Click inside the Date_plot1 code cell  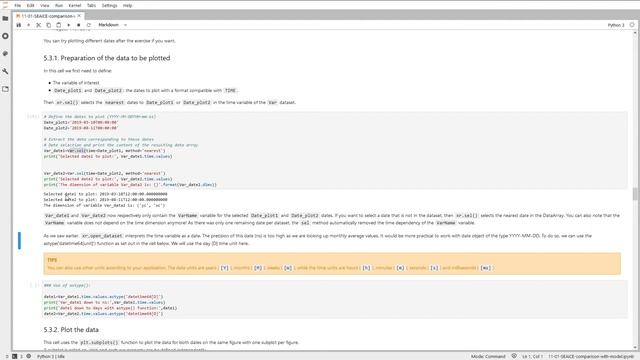point(335,151)
